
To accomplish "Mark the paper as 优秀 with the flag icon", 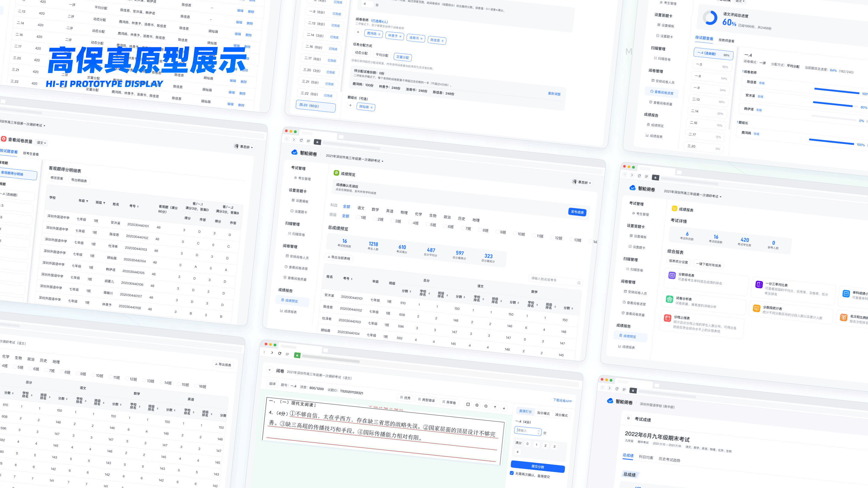I will 406,398.
